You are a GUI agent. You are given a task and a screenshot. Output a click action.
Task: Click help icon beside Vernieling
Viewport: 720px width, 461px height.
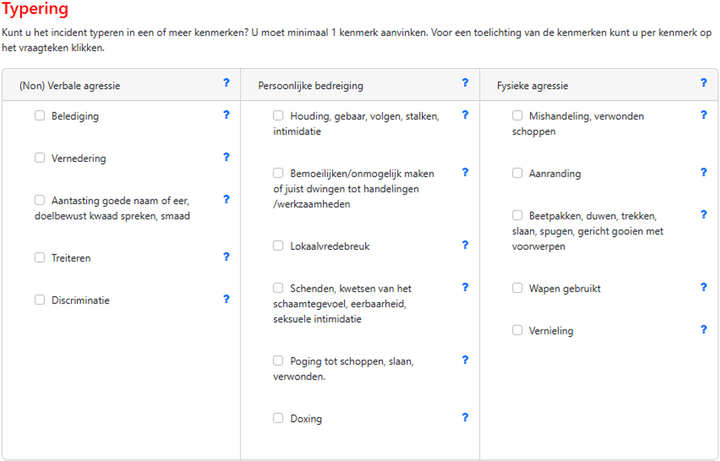[x=704, y=329]
